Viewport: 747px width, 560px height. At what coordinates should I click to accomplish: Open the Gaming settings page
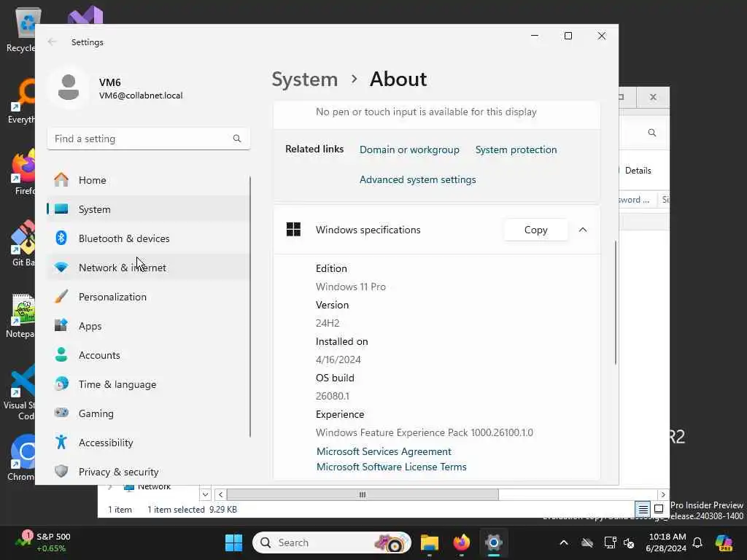[147, 413]
